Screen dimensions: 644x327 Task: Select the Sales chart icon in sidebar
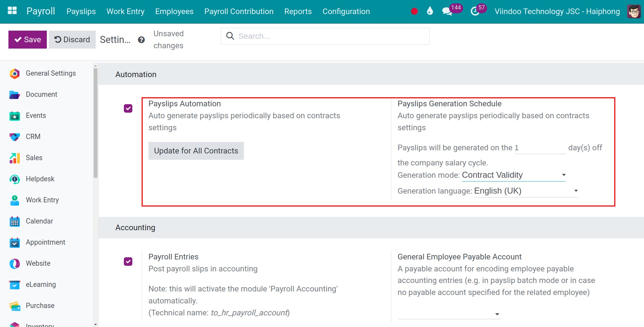[14, 158]
